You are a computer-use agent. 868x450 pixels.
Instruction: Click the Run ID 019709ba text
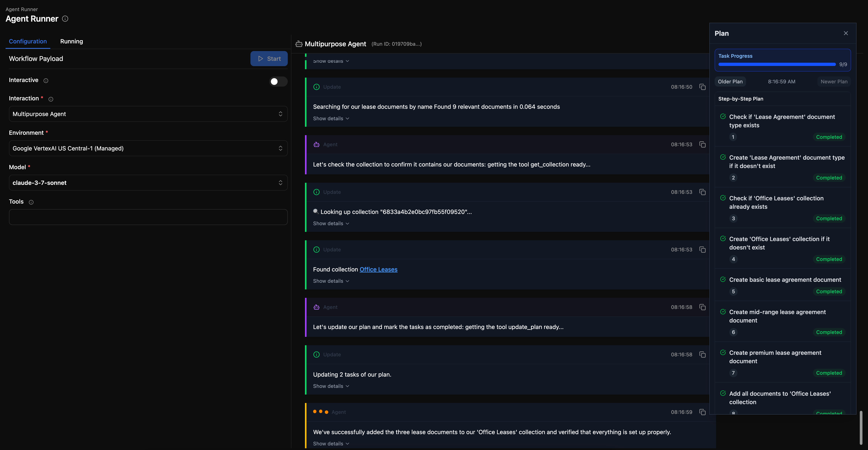coord(396,44)
